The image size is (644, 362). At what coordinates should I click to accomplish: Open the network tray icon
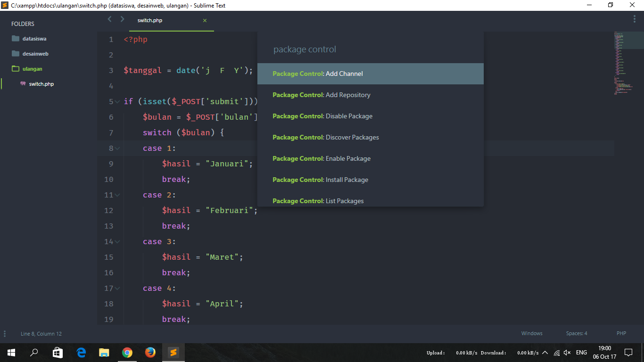click(x=557, y=353)
